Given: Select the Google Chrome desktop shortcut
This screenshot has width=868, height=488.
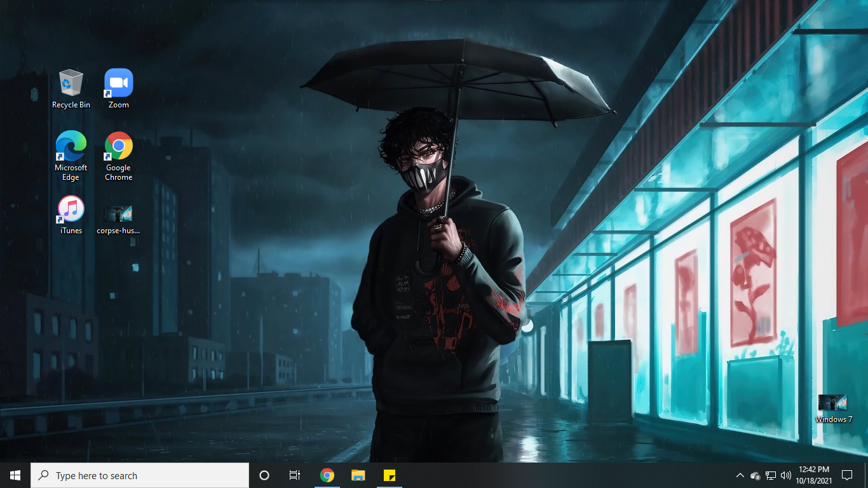Looking at the screenshot, I should [119, 156].
